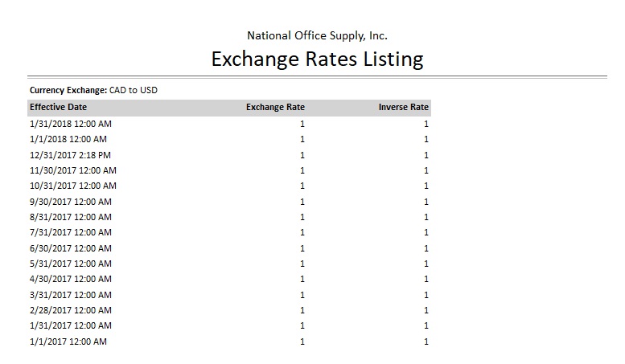Click the 1/1/2017 12:00 AM date row
Screen dimensions: 625x364
(x=68, y=342)
